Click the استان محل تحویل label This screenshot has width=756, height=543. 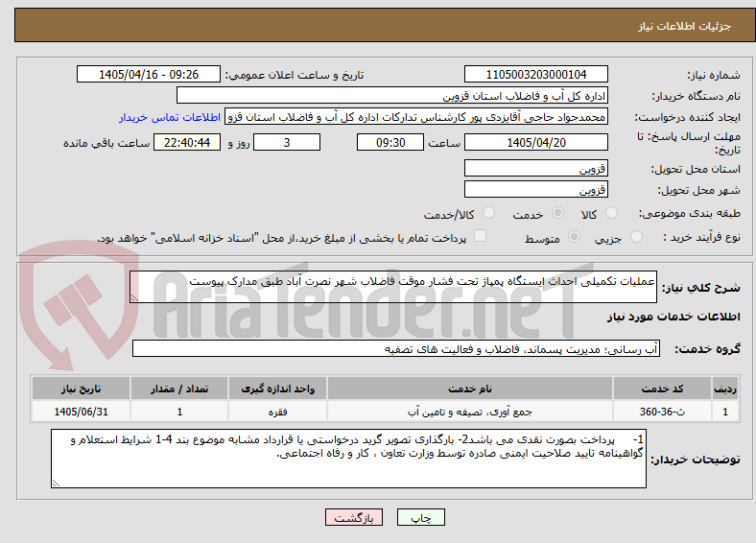pyautogui.click(x=696, y=169)
